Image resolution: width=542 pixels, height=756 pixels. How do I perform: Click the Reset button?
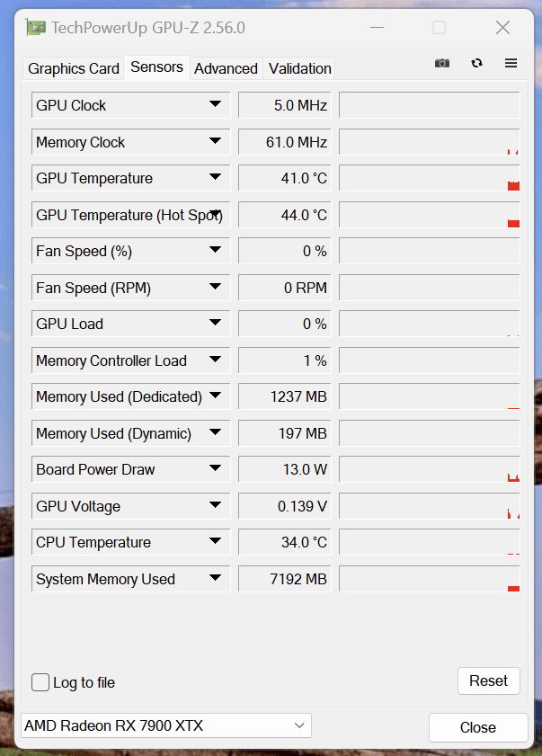488,680
